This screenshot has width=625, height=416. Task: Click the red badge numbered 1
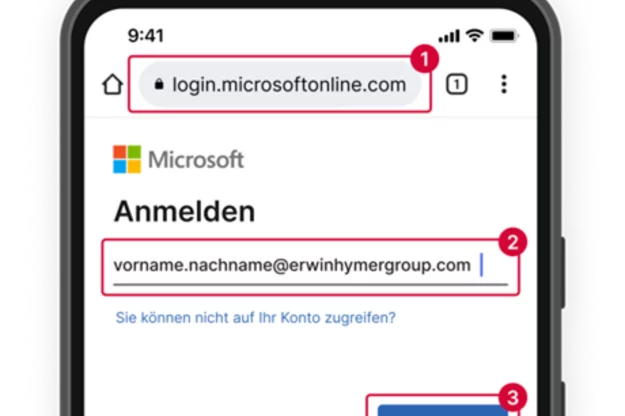[x=425, y=59]
